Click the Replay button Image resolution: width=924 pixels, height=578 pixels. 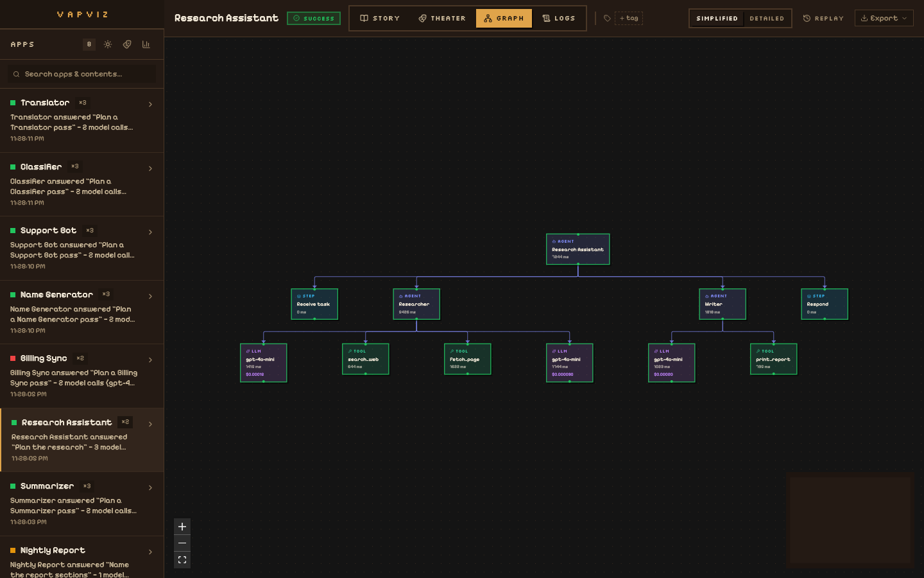[x=823, y=18]
